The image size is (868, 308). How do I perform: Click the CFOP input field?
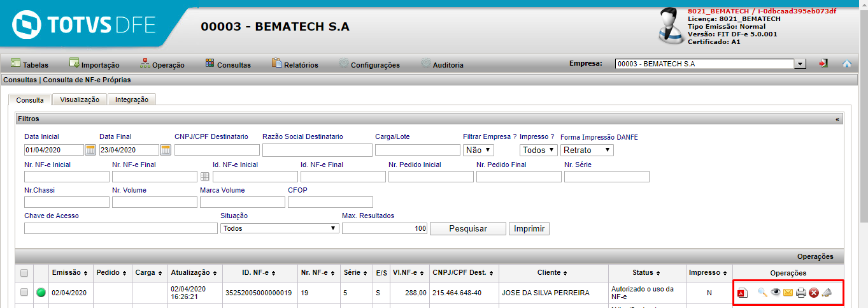point(331,202)
